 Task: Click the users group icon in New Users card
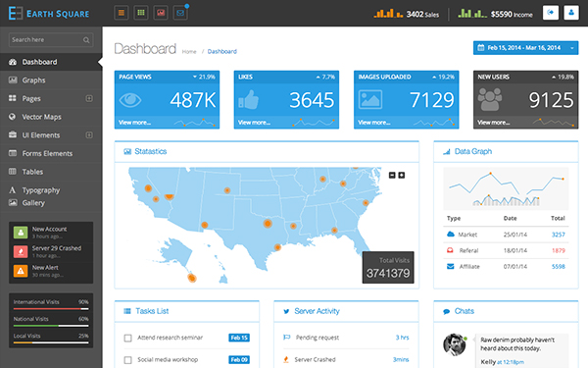pos(490,99)
